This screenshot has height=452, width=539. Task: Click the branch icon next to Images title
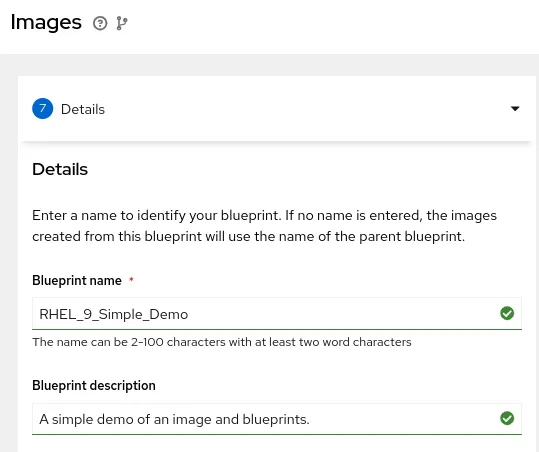(122, 23)
